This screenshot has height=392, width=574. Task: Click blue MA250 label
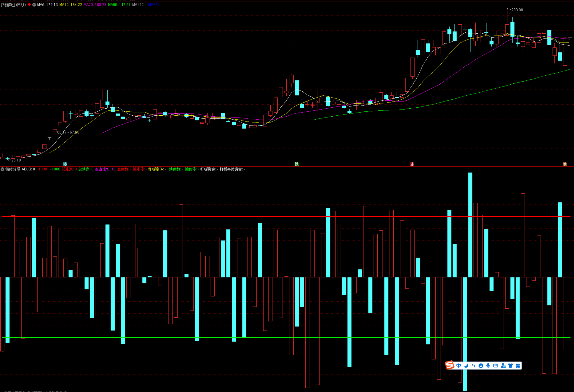point(155,5)
